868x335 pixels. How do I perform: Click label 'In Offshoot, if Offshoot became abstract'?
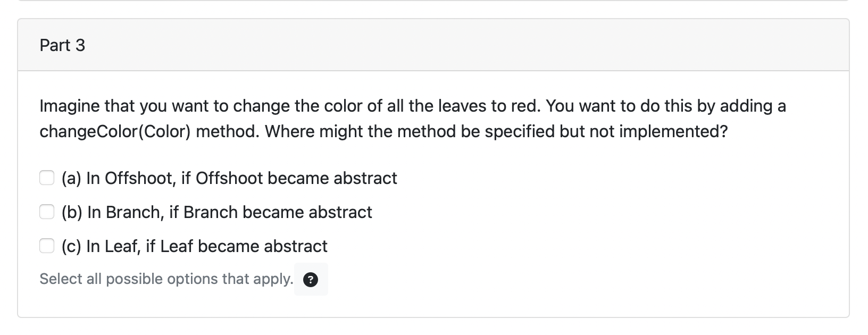coord(241,178)
